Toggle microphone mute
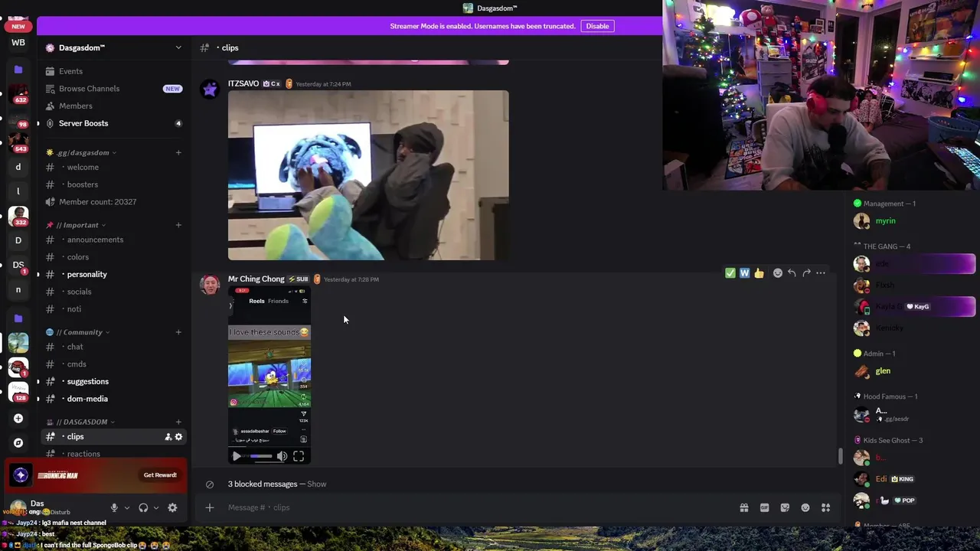 coord(114,507)
